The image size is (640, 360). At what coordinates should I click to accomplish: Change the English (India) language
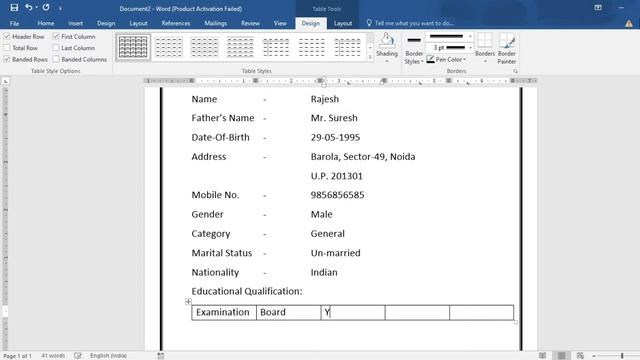109,356
